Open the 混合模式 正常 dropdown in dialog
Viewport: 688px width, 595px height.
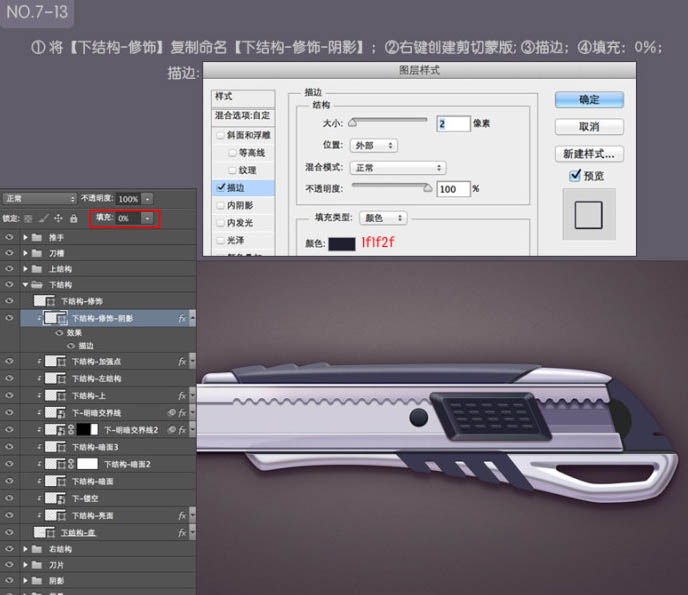pos(398,168)
